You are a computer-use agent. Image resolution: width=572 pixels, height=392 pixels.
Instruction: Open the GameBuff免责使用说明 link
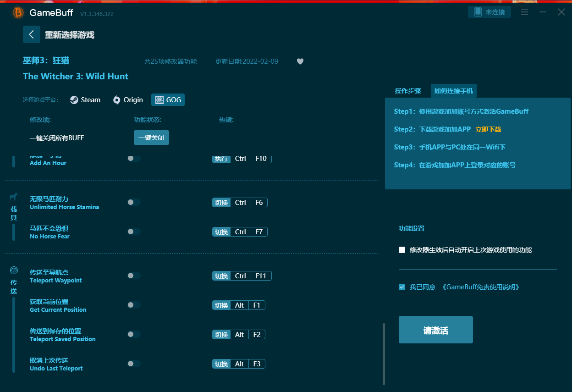(481, 287)
